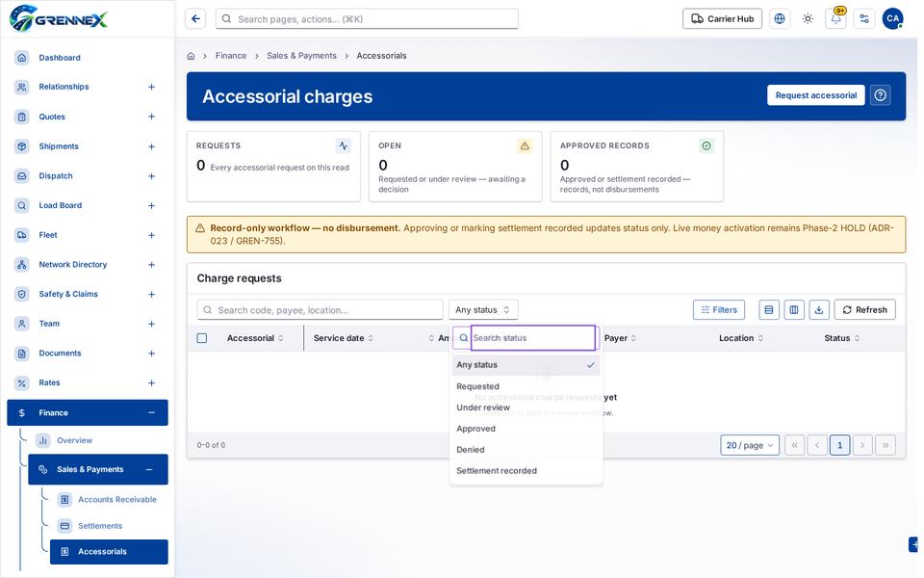
Task: Open the settings sliders icon
Action: point(864,19)
